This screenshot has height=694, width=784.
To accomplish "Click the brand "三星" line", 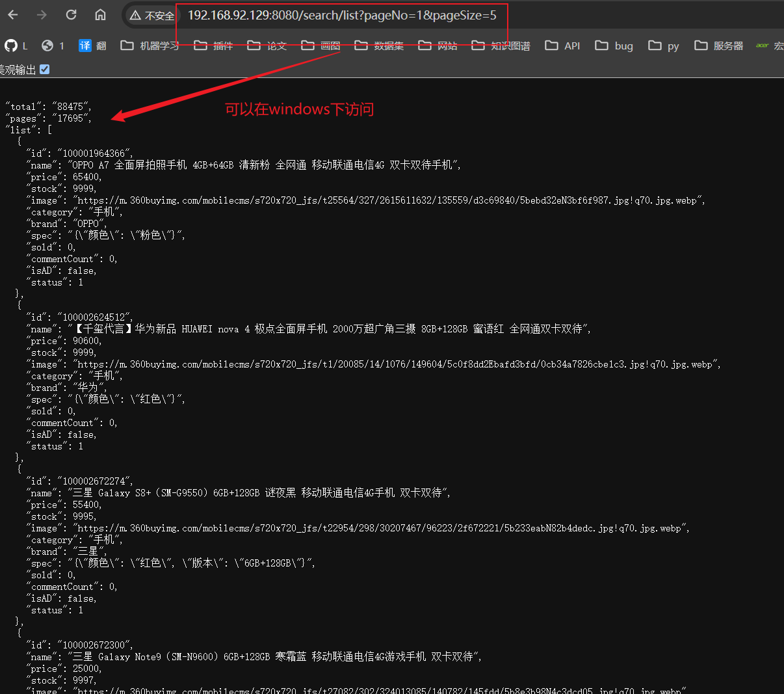I will [66, 552].
